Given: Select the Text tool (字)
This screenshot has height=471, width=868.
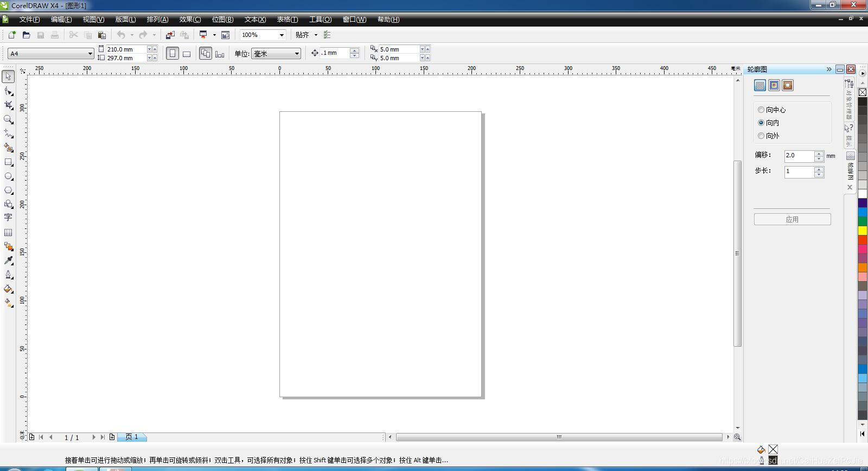Looking at the screenshot, I should [x=8, y=218].
